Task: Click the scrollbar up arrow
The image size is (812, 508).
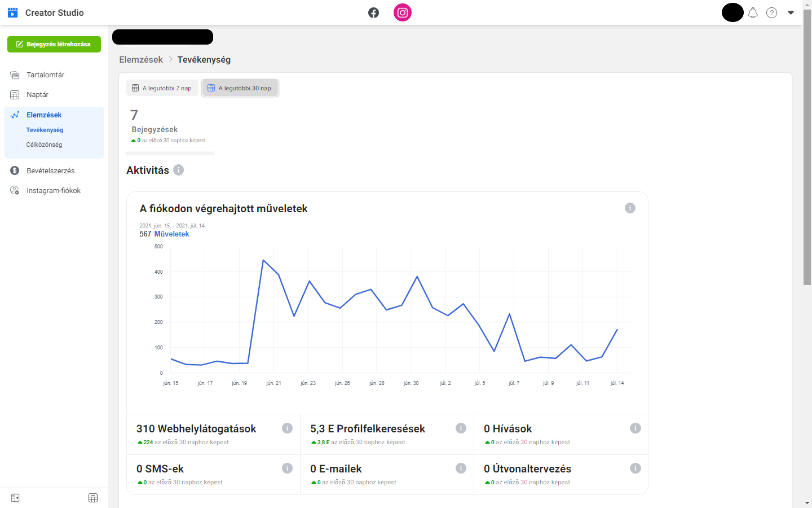Action: coord(807,5)
